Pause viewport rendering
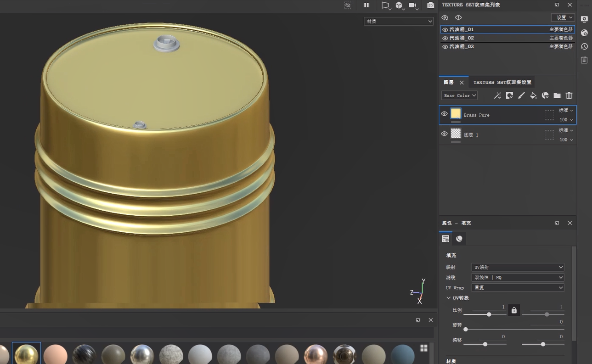The height and width of the screenshot is (364, 592). pyautogui.click(x=366, y=5)
